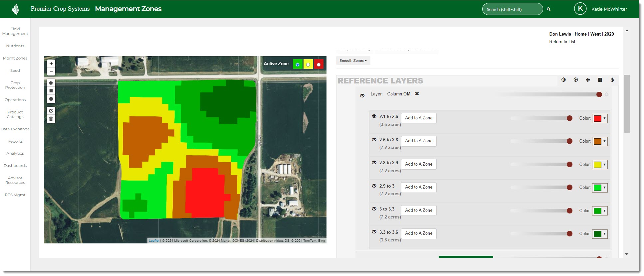Select the yellow Active Zone radio button
The width and height of the screenshot is (644, 276).
tap(308, 65)
